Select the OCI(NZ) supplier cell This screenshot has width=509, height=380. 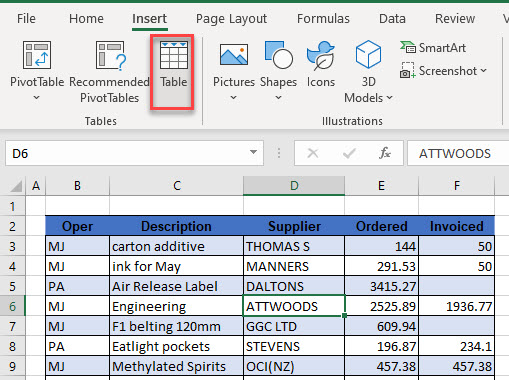pyautogui.click(x=294, y=366)
